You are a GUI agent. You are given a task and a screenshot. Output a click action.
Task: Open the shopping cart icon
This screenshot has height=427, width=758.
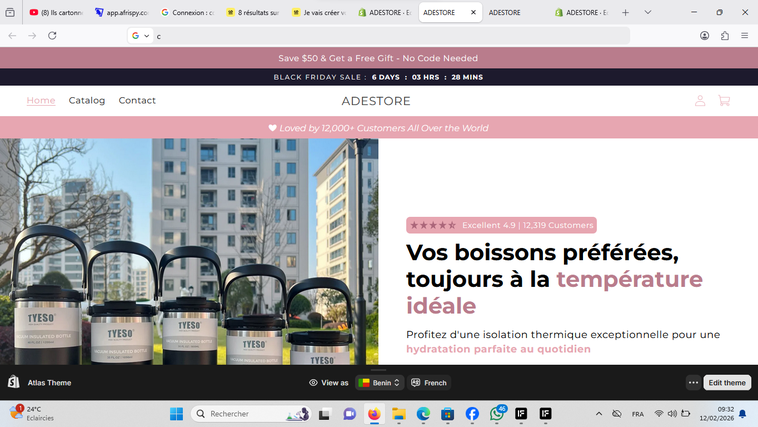coord(724,101)
